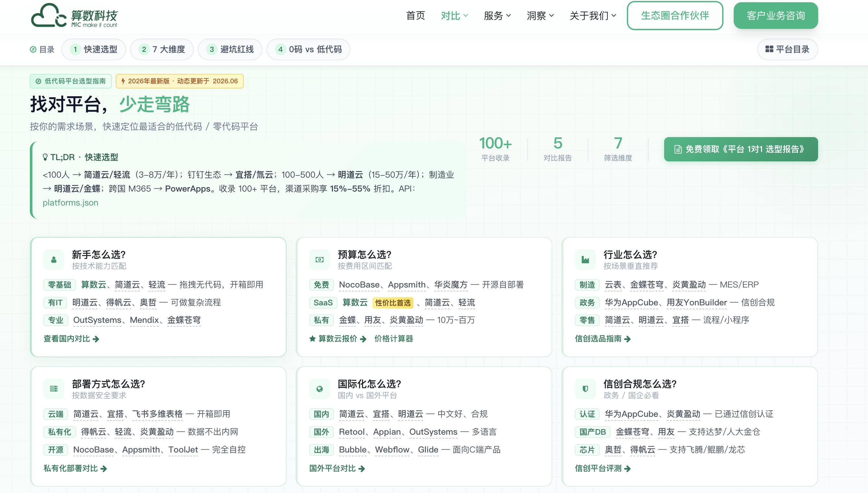Click 云表 in the 制造 row
Screen dimensions: 868x493
[613, 285]
